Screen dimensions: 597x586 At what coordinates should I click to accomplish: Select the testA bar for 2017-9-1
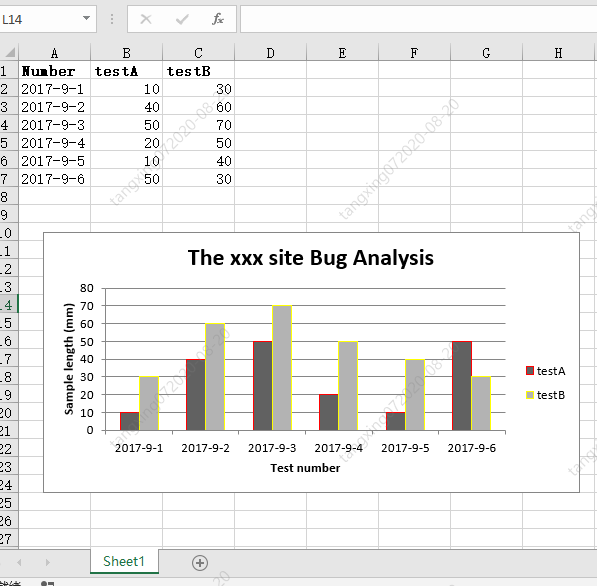click(130, 422)
